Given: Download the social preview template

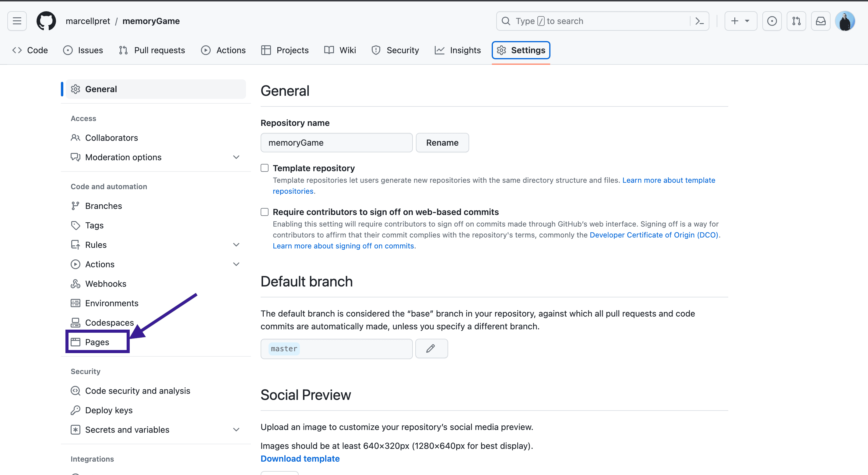Looking at the screenshot, I should click(300, 459).
